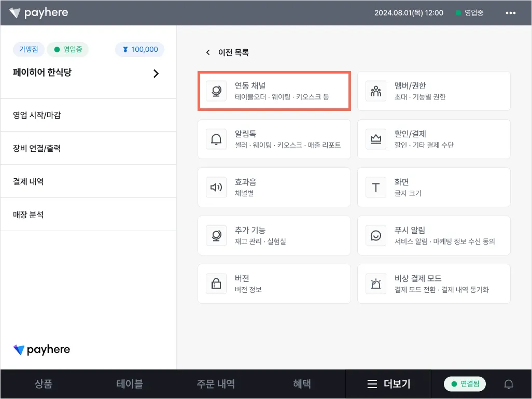Click the T icon on 화면 card
The image size is (532, 399).
click(376, 188)
